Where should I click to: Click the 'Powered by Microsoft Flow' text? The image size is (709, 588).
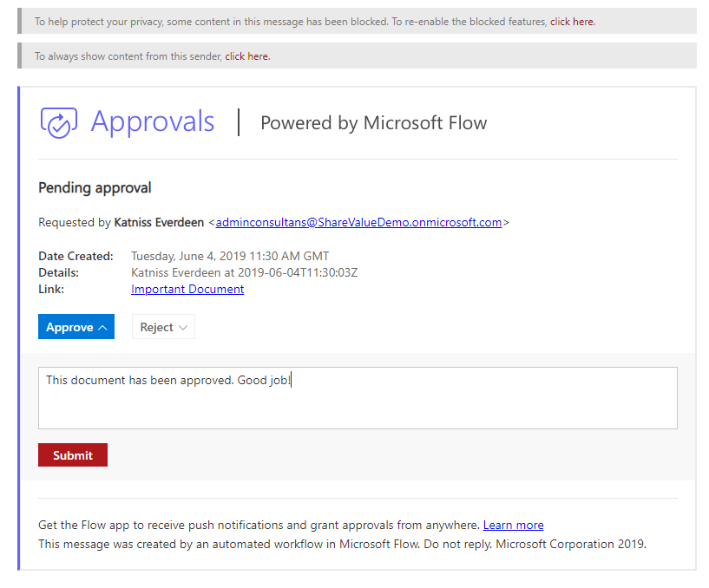[x=373, y=123]
